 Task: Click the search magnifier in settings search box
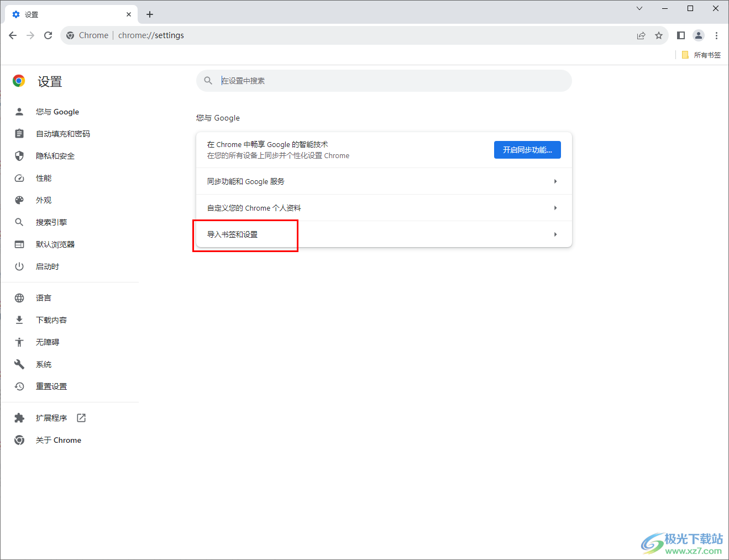pyautogui.click(x=208, y=81)
